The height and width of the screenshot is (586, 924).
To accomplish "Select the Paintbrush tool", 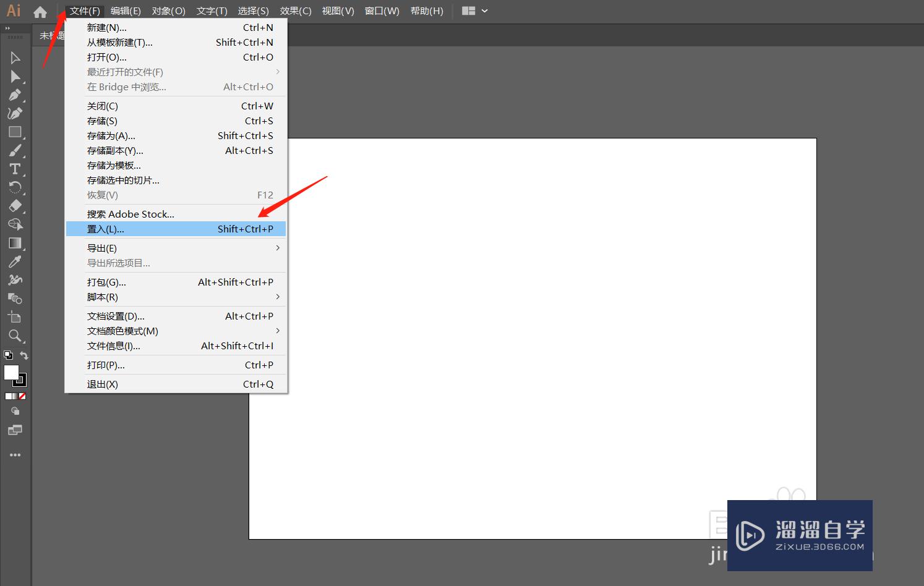I will click(x=15, y=151).
